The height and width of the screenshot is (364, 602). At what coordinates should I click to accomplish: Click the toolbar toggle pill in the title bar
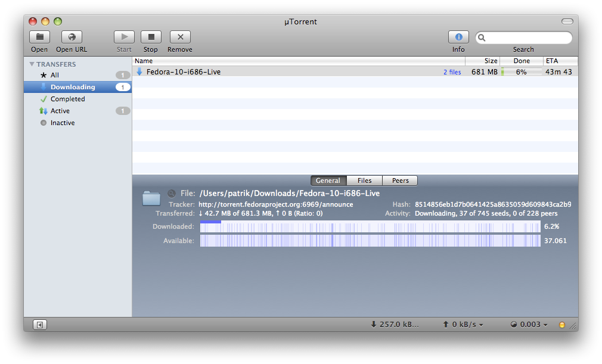point(567,21)
